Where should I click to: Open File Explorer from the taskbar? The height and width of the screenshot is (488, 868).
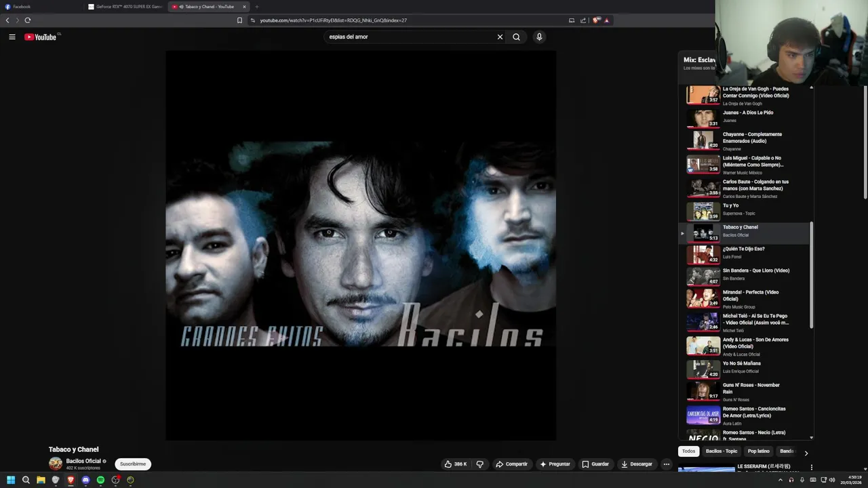tap(41, 480)
